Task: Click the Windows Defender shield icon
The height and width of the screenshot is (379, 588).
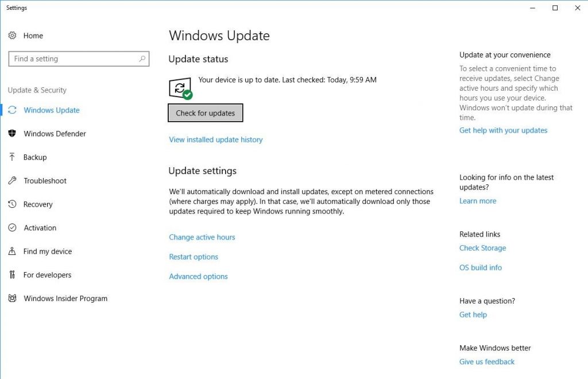Action: click(12, 133)
